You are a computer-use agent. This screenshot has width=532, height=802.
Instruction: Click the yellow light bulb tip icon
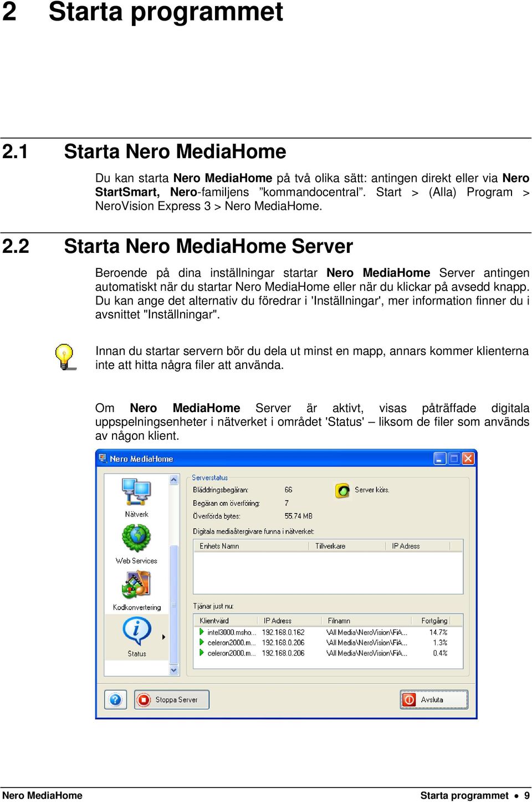pos(65,357)
